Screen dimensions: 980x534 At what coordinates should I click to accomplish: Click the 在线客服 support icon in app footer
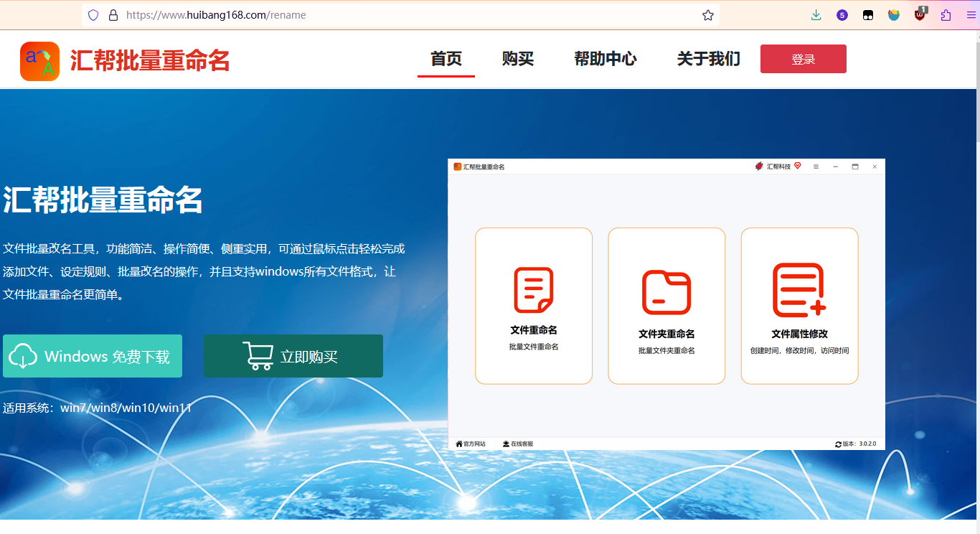pyautogui.click(x=506, y=444)
